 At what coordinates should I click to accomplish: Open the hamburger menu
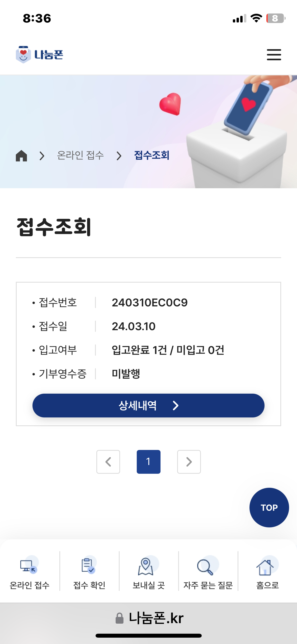(274, 55)
